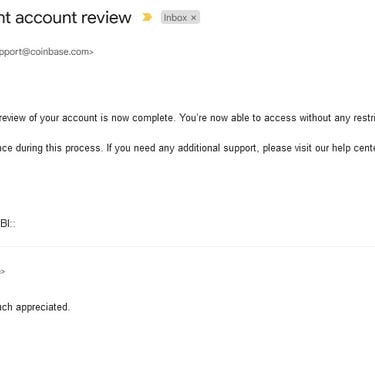This screenshot has height=366, width=375.
Task: Click the "BI::" signature text
Action: click(8, 223)
